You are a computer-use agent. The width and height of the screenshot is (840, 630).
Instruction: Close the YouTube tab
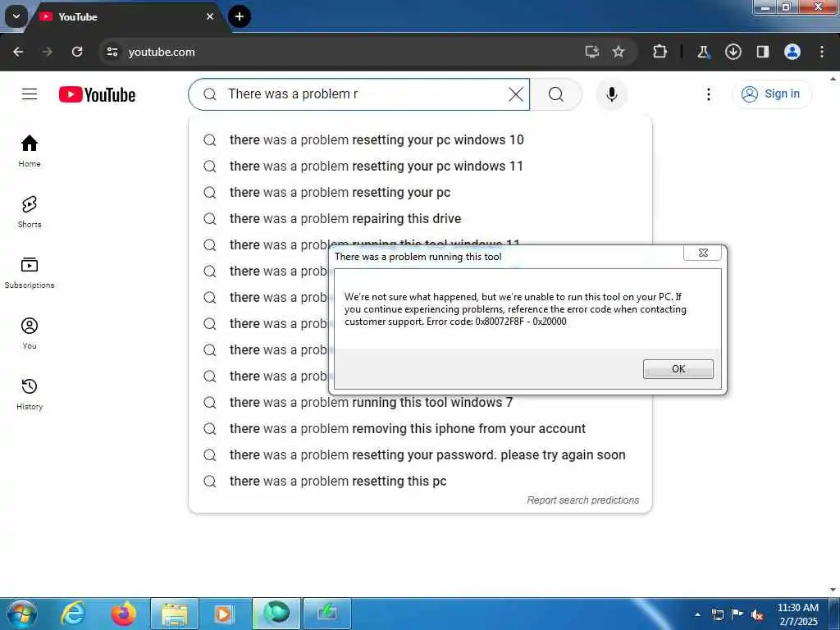pyautogui.click(x=210, y=16)
